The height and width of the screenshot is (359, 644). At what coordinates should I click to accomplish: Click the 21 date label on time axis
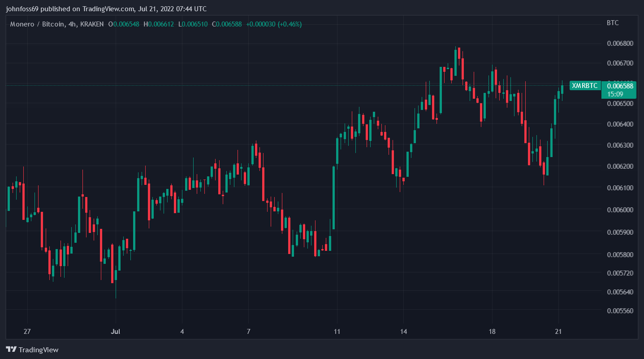(x=558, y=332)
